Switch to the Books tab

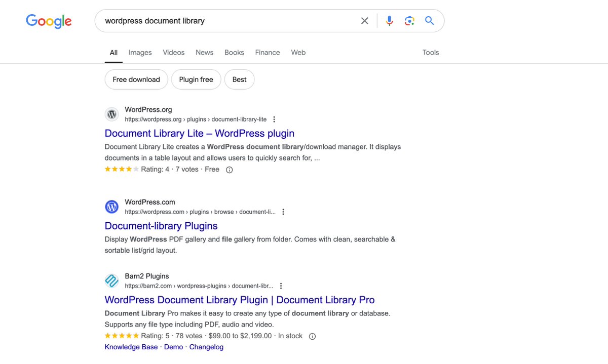tap(235, 52)
